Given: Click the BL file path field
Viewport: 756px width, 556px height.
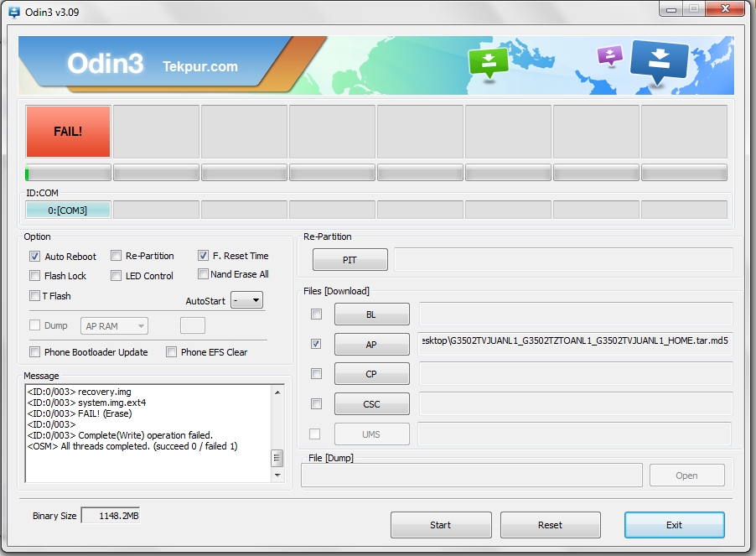Looking at the screenshot, I should (576, 314).
